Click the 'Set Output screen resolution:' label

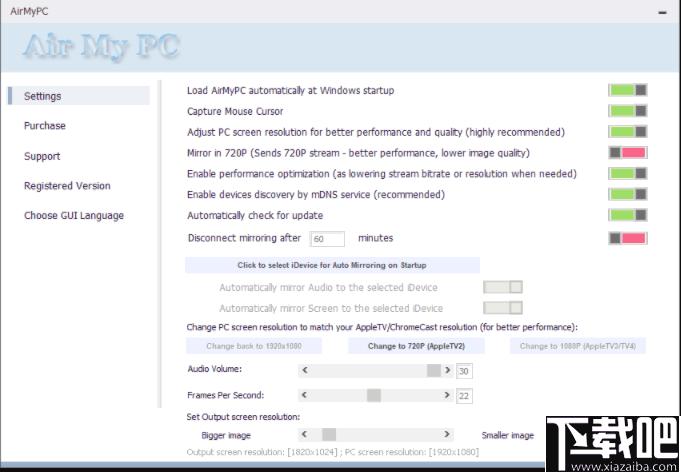243,417
